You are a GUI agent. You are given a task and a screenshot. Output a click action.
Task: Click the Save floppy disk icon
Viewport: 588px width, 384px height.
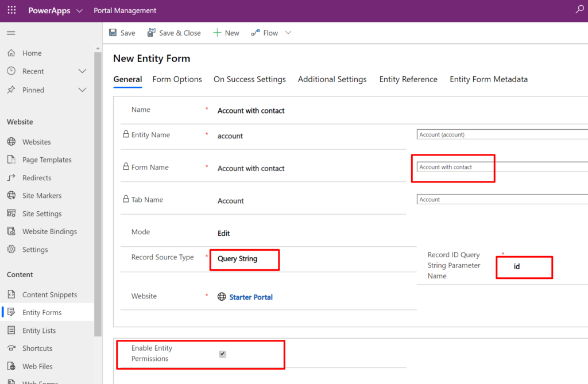pyautogui.click(x=113, y=33)
